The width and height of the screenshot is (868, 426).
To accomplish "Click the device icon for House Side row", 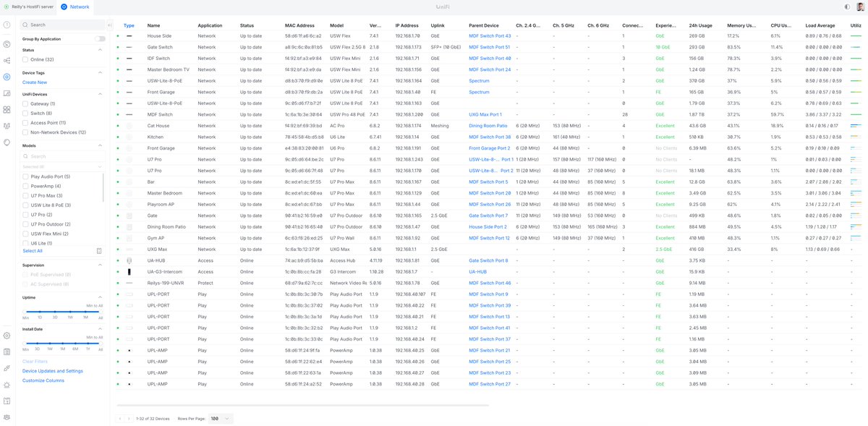I will (129, 35).
